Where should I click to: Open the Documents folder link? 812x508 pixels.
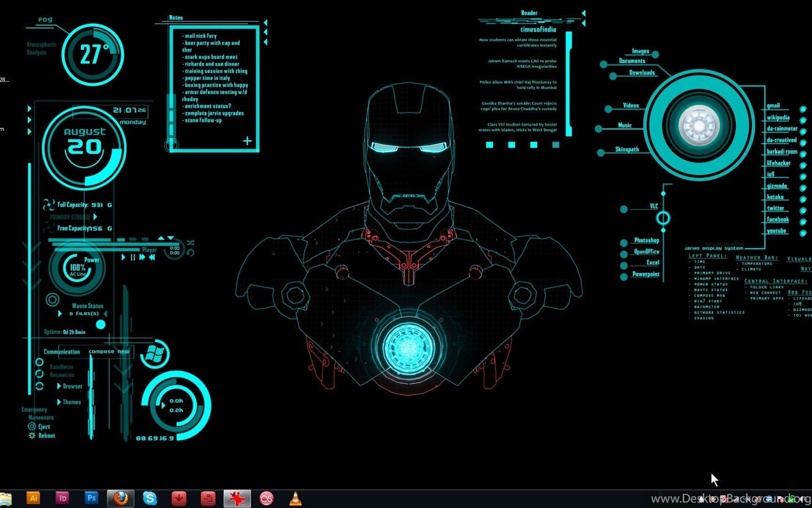pyautogui.click(x=632, y=61)
